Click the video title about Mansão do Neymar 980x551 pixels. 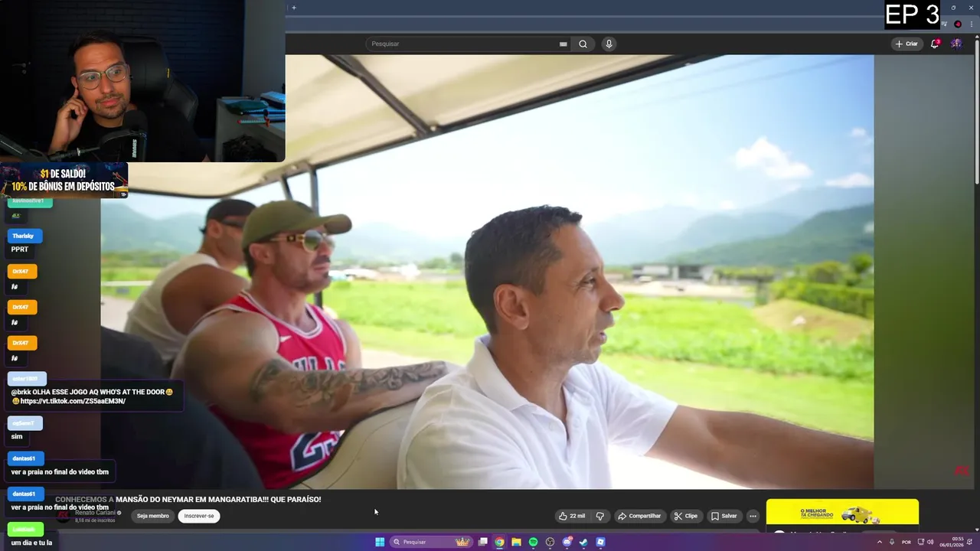point(188,500)
